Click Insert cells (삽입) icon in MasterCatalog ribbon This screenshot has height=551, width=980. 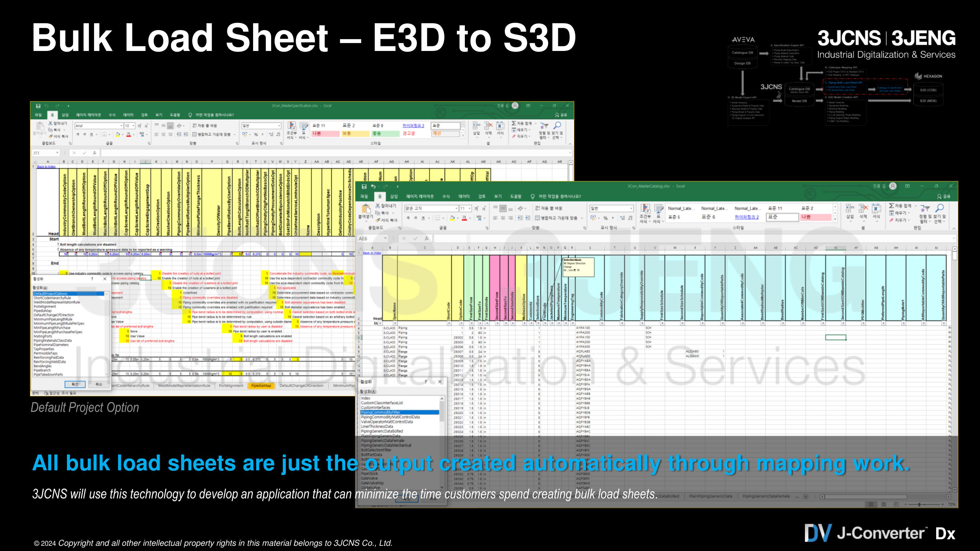pos(850,208)
